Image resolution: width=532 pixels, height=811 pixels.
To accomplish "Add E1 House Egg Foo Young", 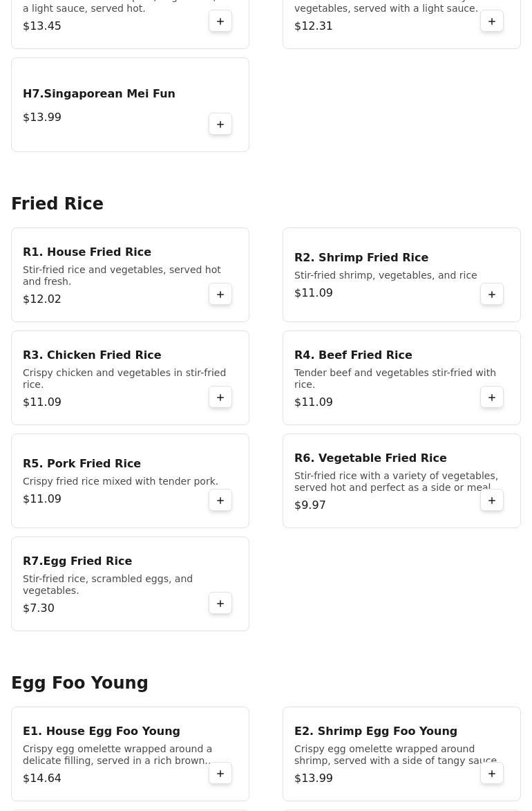I will 220,774.
